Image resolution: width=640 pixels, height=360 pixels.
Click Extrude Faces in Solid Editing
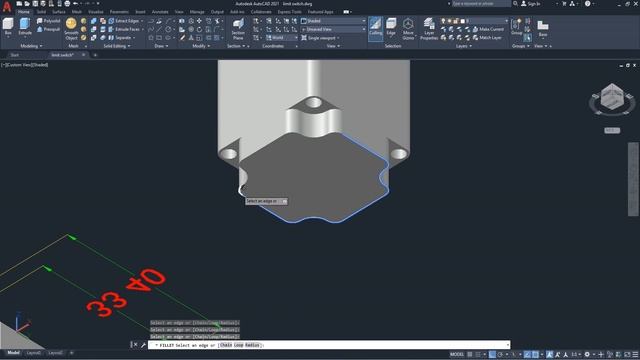click(124, 29)
